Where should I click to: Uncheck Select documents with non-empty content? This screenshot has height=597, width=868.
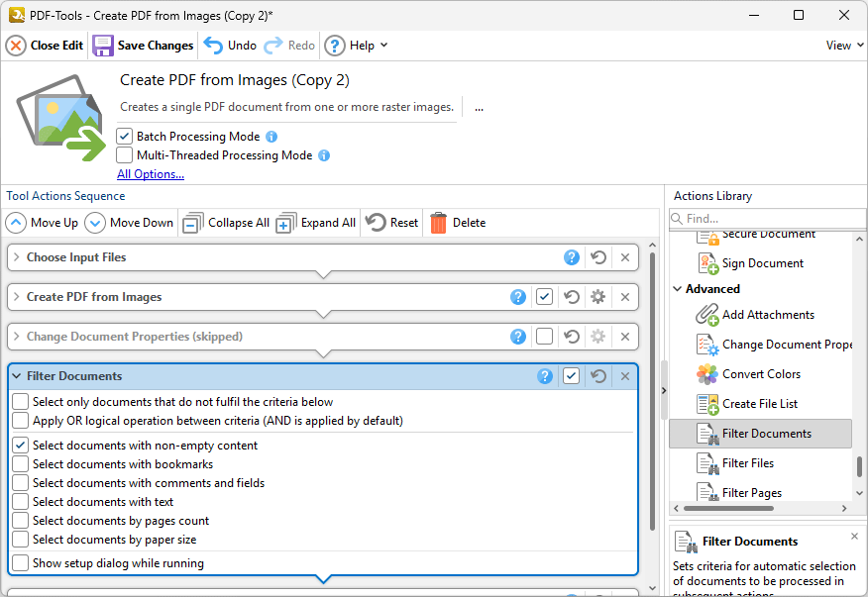click(x=21, y=446)
